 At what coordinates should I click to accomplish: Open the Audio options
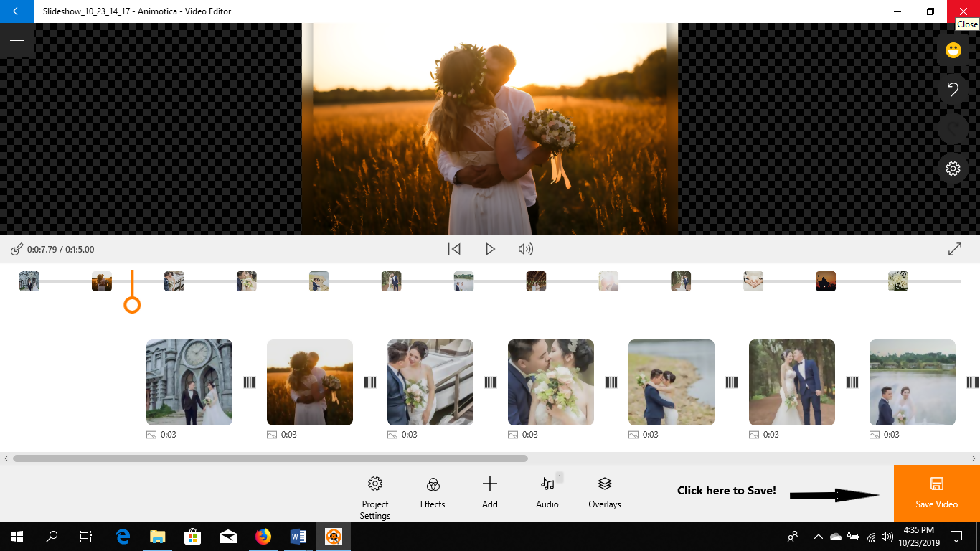pyautogui.click(x=547, y=494)
